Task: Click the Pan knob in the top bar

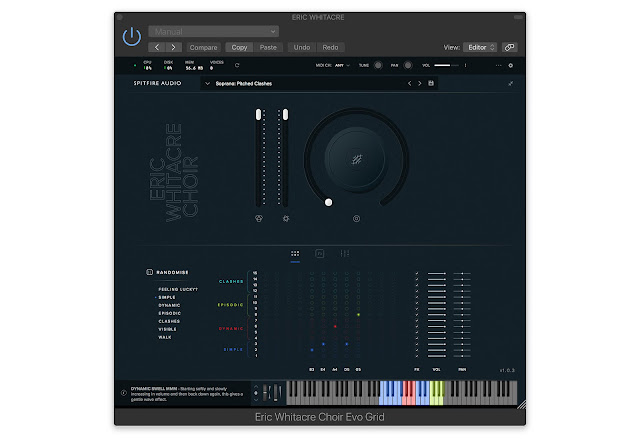Action: click(x=407, y=65)
